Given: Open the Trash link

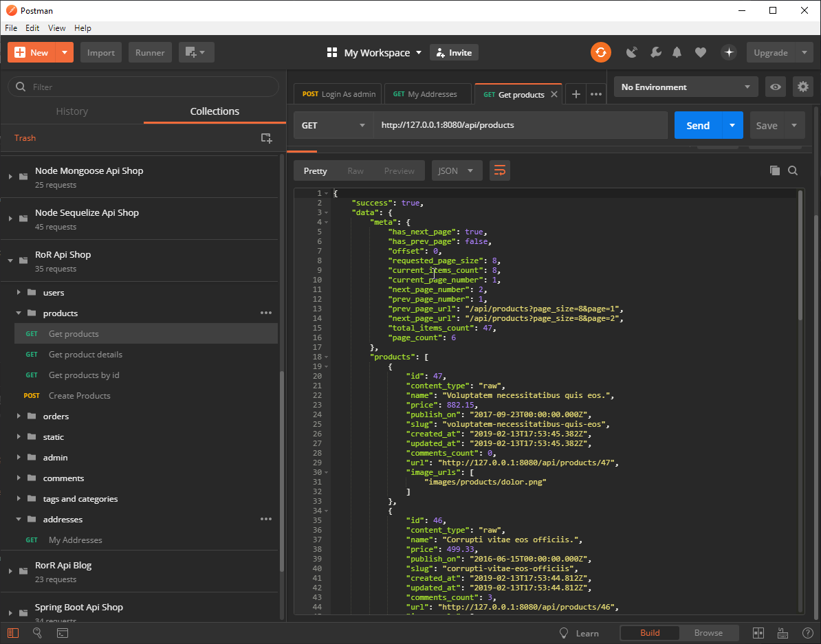Looking at the screenshot, I should (x=25, y=137).
